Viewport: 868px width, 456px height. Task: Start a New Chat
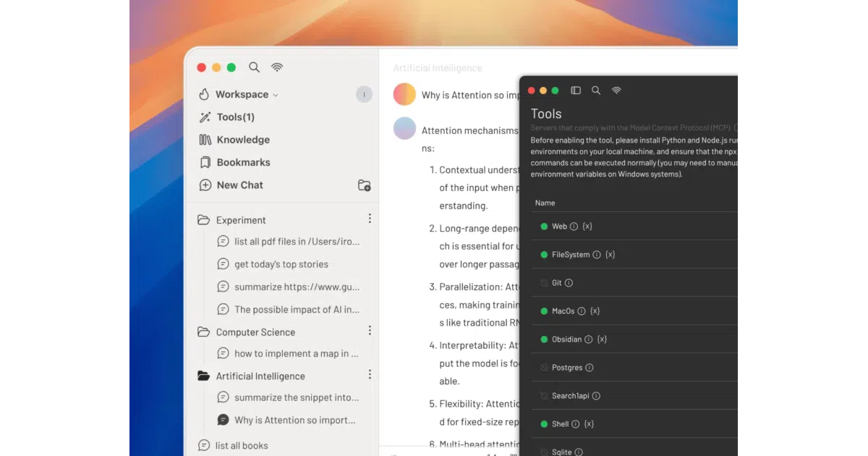231,185
